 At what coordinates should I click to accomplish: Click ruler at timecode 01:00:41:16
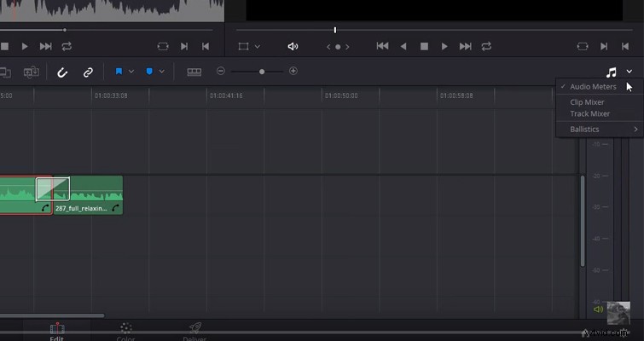point(226,95)
